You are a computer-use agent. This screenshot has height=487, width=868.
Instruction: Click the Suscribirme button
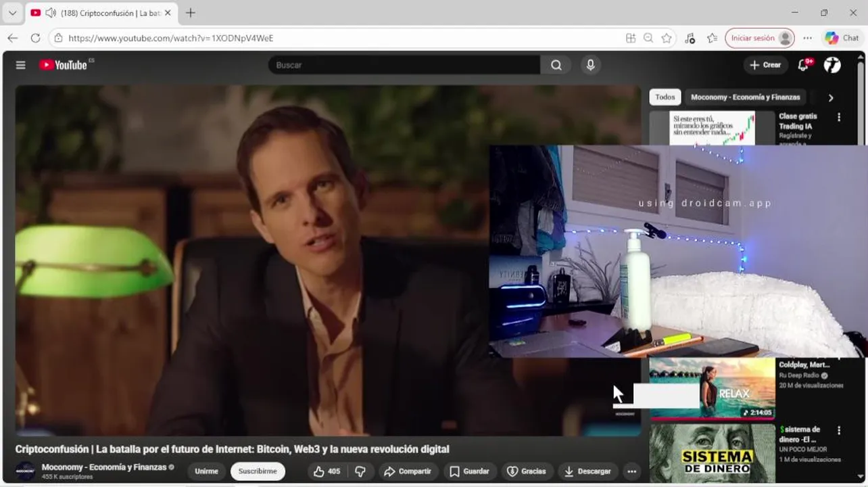258,471
